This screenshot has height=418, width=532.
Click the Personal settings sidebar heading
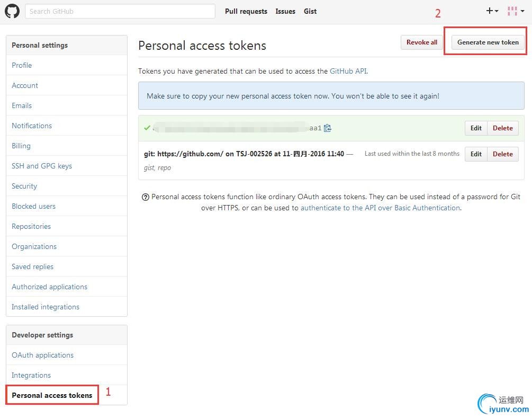point(40,45)
